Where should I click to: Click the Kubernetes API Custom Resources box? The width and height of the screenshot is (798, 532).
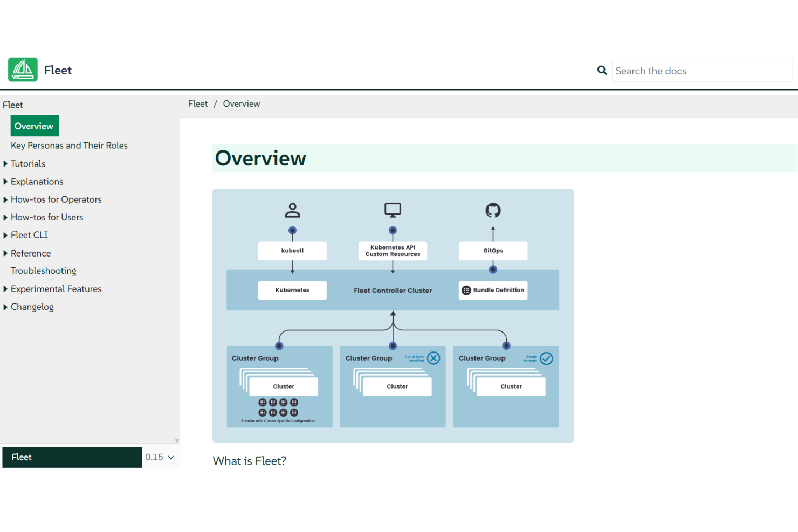pyautogui.click(x=393, y=251)
